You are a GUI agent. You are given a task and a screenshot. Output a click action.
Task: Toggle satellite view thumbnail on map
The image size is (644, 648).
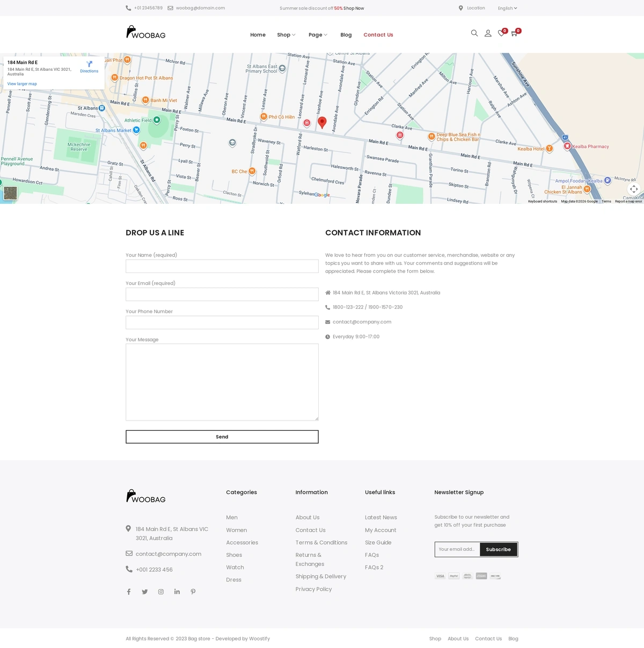coord(10,193)
